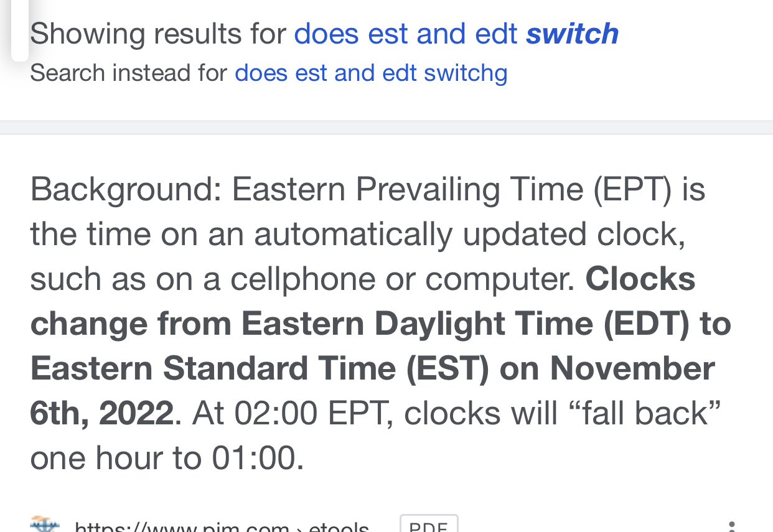Click the bold date '6th, 2022'
This screenshot has width=773, height=532.
click(x=102, y=413)
